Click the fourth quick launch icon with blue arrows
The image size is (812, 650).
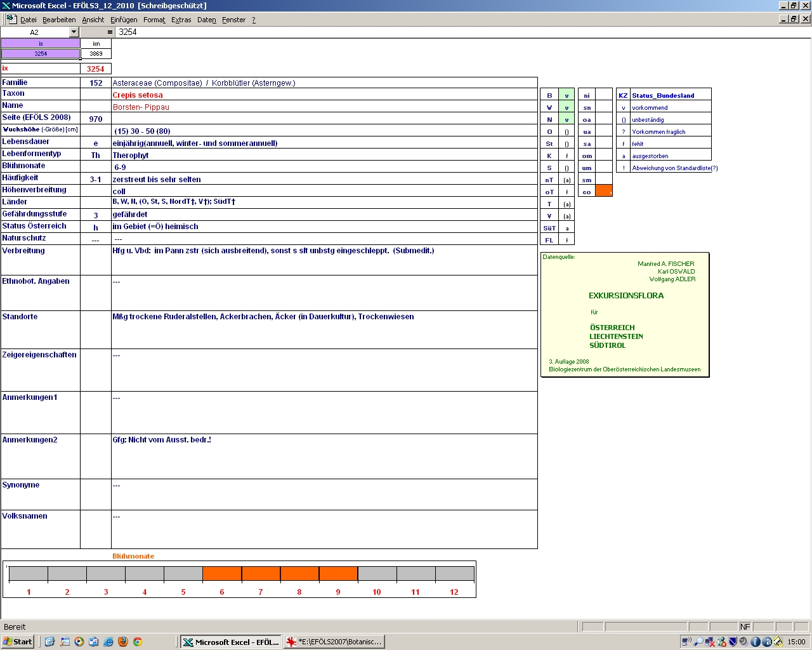point(94,642)
